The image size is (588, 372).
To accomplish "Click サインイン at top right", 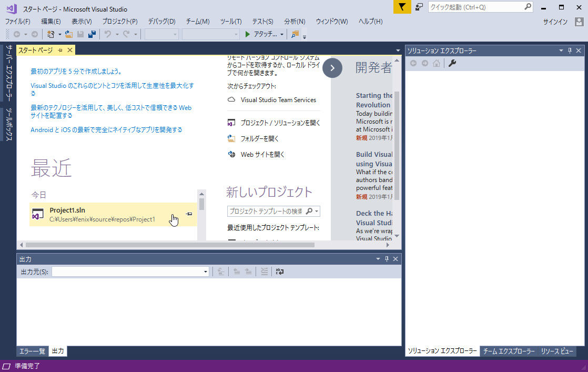I will point(555,22).
